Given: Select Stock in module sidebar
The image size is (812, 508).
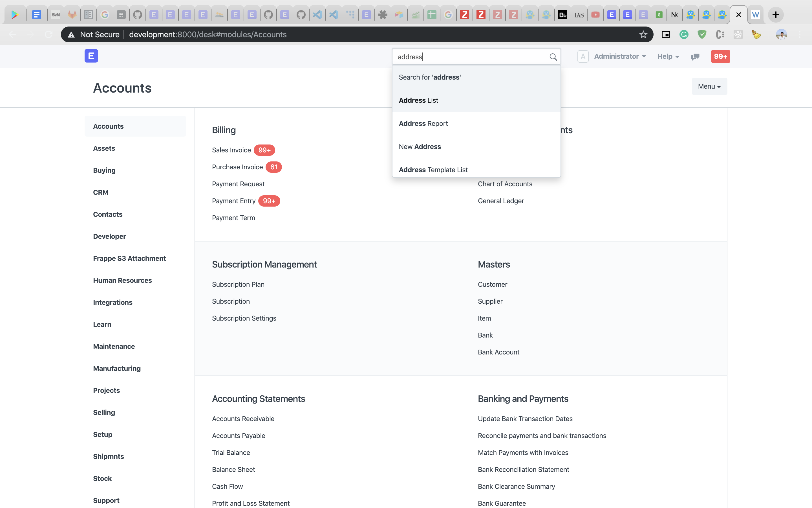Looking at the screenshot, I should coord(135,478).
